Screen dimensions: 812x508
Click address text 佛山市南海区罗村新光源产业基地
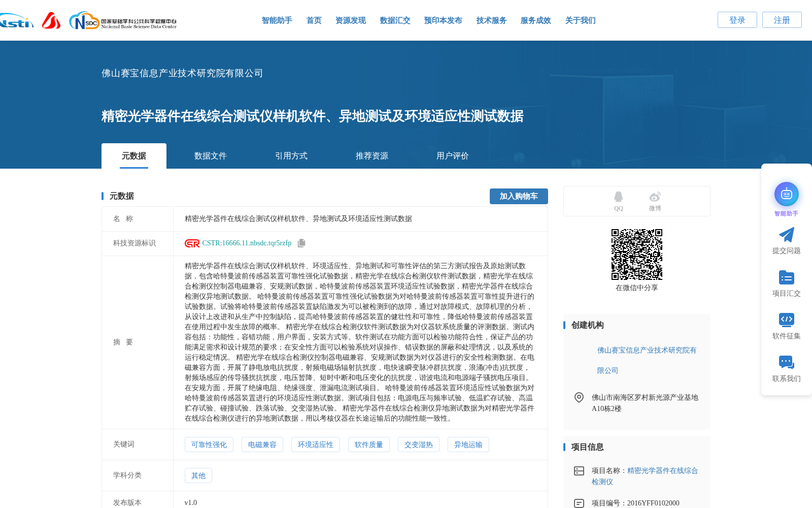(x=645, y=397)
